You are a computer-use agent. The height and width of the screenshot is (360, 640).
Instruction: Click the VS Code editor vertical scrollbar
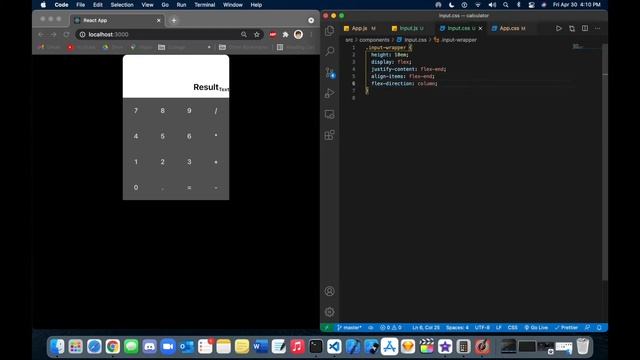[x=605, y=163]
